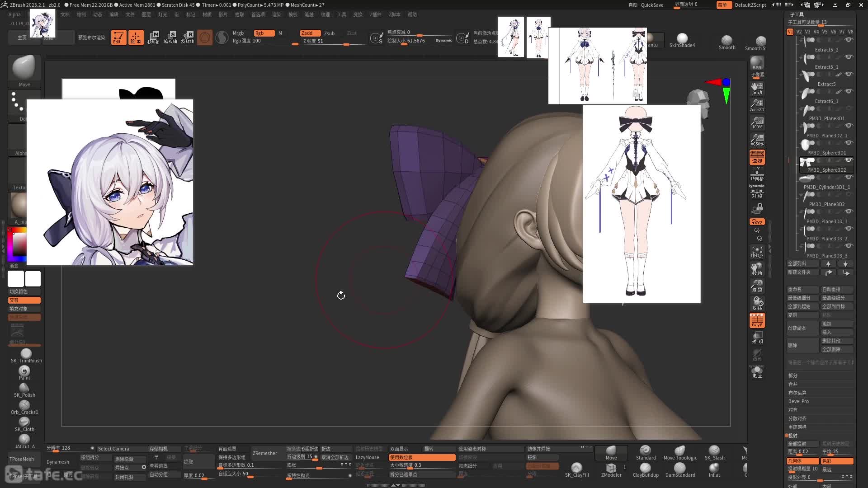Click the QuickSave button
Image resolution: width=868 pixels, height=488 pixels.
(x=652, y=5)
